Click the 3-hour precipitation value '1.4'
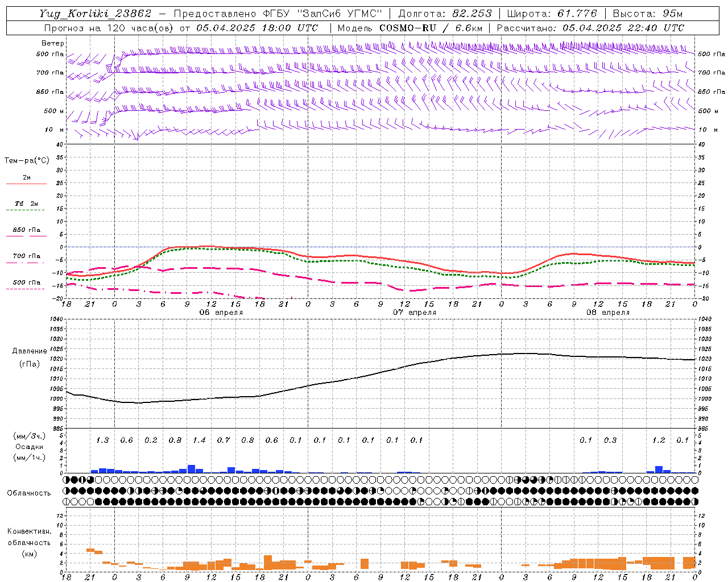The image size is (728, 582). click(199, 440)
